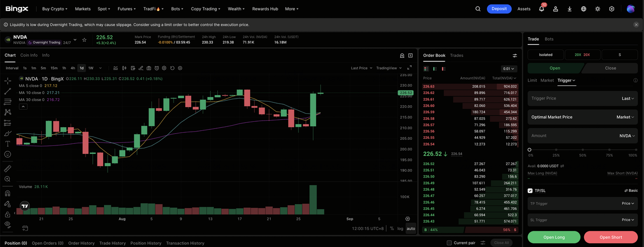Set the amount slider to 50%

583,150
